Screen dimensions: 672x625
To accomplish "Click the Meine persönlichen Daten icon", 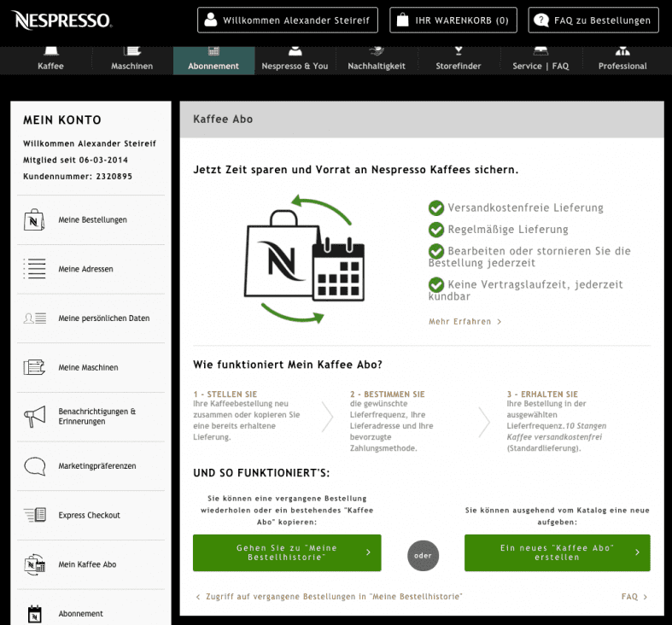I will click(35, 318).
